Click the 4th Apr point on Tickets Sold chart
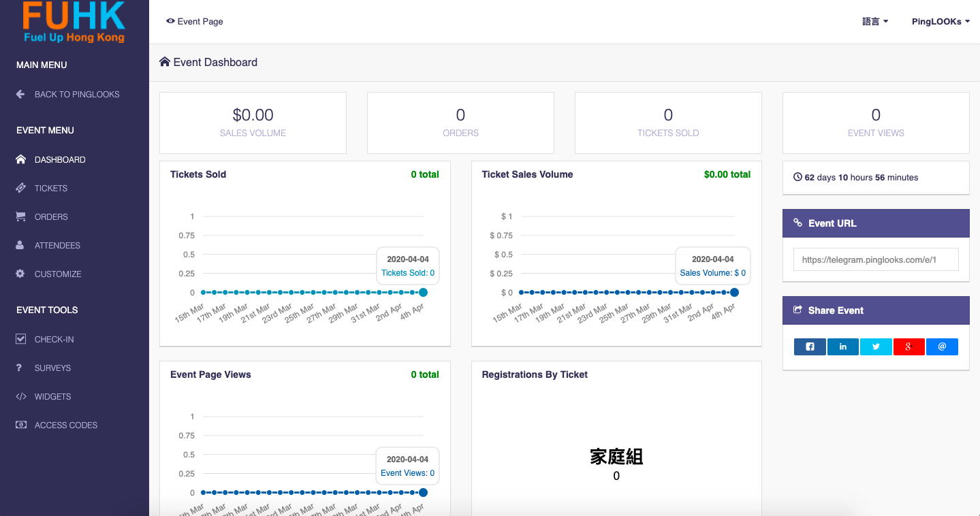Viewport: 980px width, 516px height. pyautogui.click(x=423, y=293)
